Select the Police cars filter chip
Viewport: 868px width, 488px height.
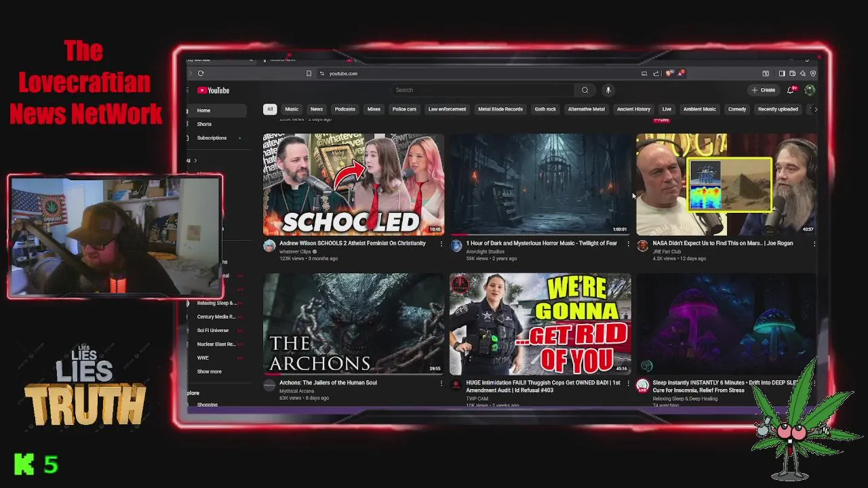[404, 109]
